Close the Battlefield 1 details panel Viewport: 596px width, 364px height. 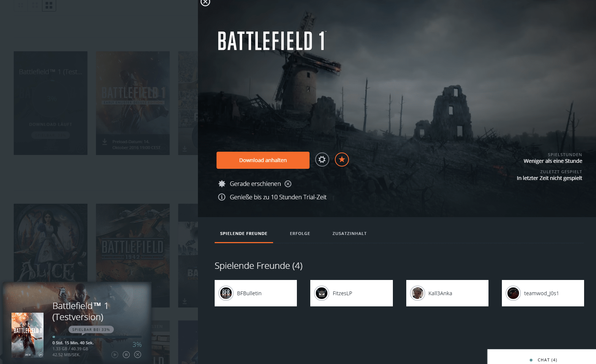click(205, 3)
